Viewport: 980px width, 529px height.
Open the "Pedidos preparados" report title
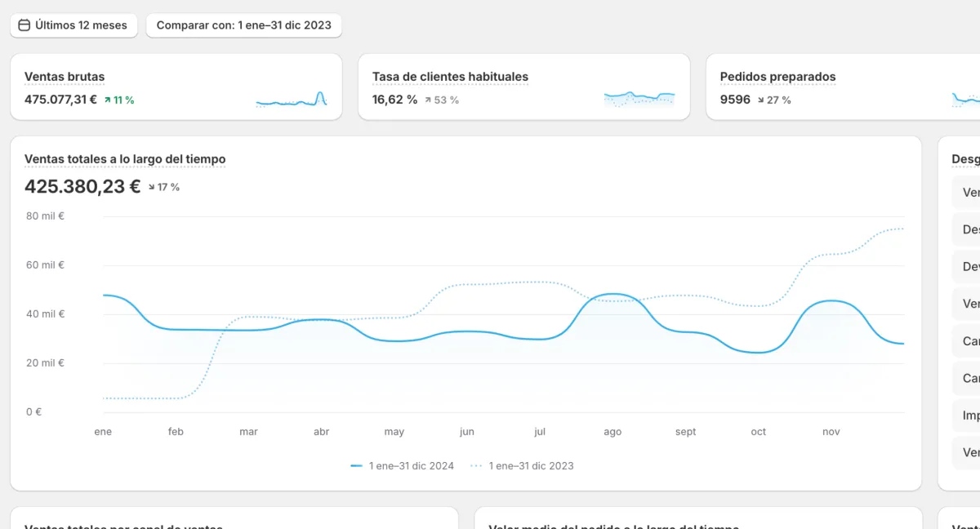point(777,77)
